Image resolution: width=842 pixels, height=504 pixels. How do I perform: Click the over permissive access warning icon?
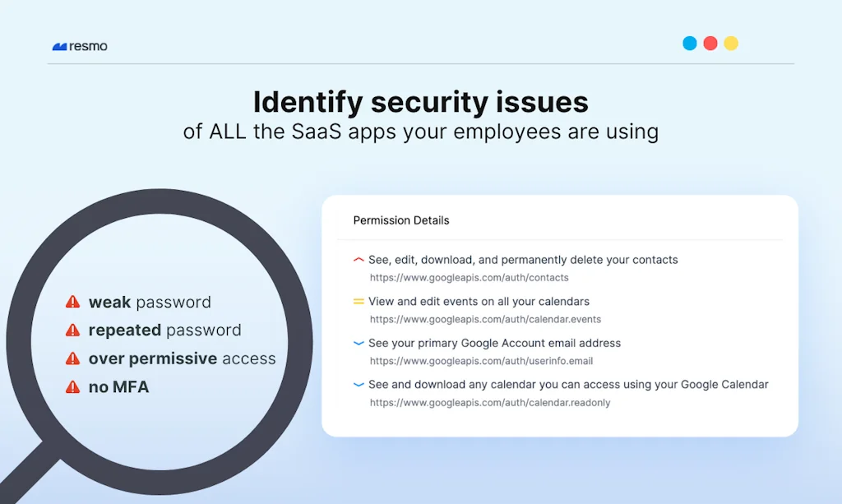pyautogui.click(x=73, y=358)
